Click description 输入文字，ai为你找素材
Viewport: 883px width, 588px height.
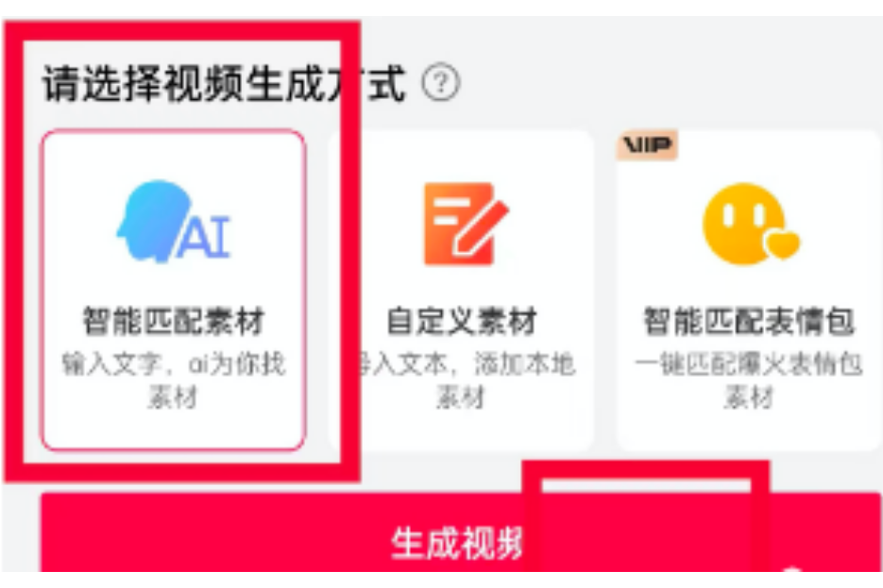coord(174,380)
